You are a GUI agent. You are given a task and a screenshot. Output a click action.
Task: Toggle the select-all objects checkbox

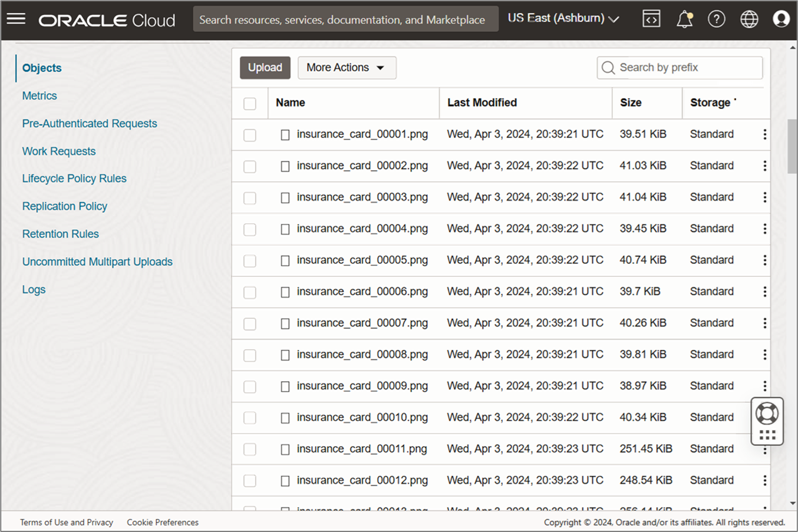[250, 104]
